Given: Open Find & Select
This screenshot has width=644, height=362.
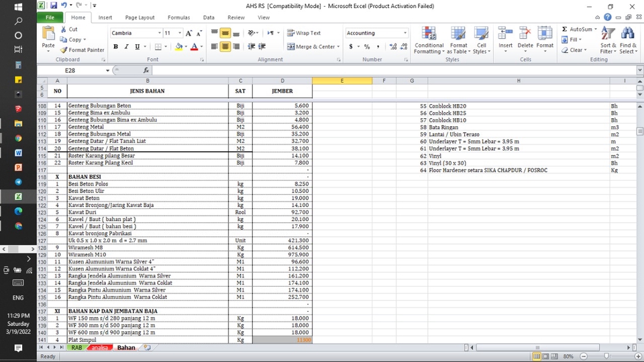Looking at the screenshot, I should (628, 40).
